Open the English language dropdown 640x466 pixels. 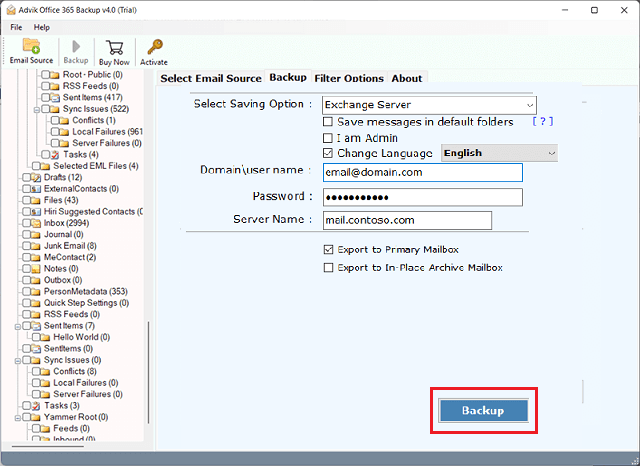pos(499,153)
